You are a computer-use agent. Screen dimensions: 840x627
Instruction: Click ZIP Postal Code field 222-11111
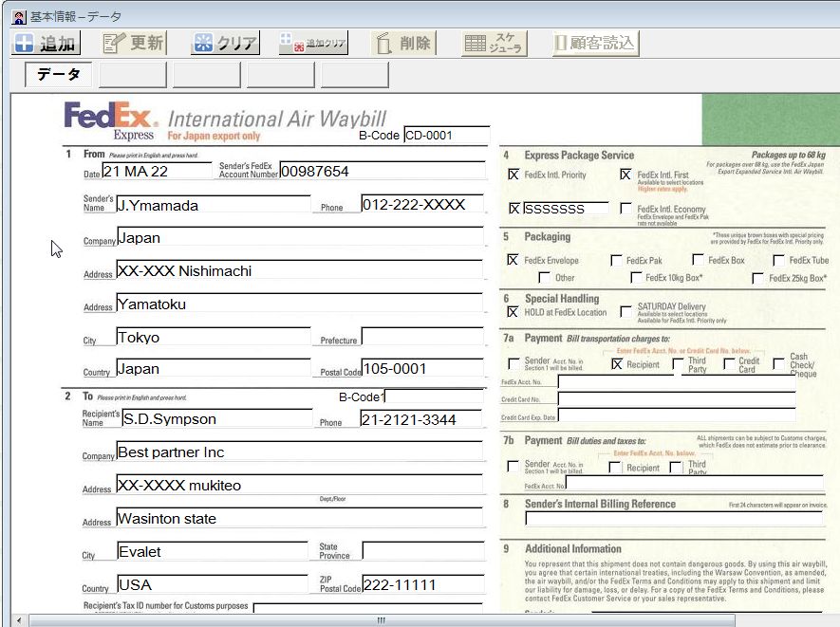(x=423, y=584)
